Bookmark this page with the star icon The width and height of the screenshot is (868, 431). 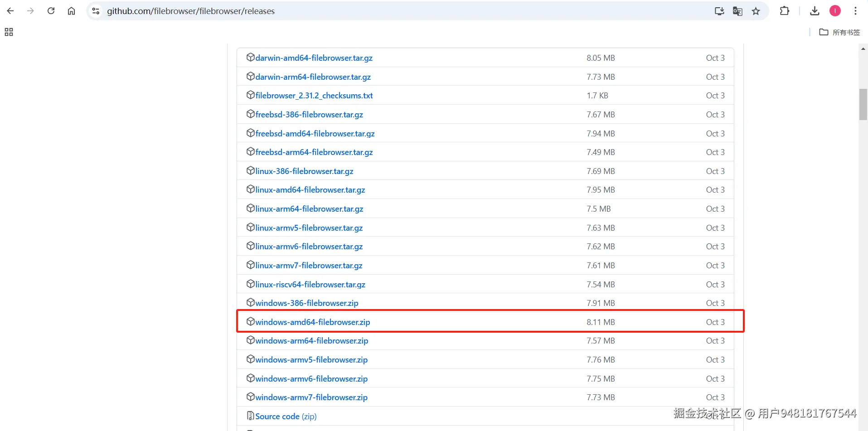pyautogui.click(x=756, y=11)
